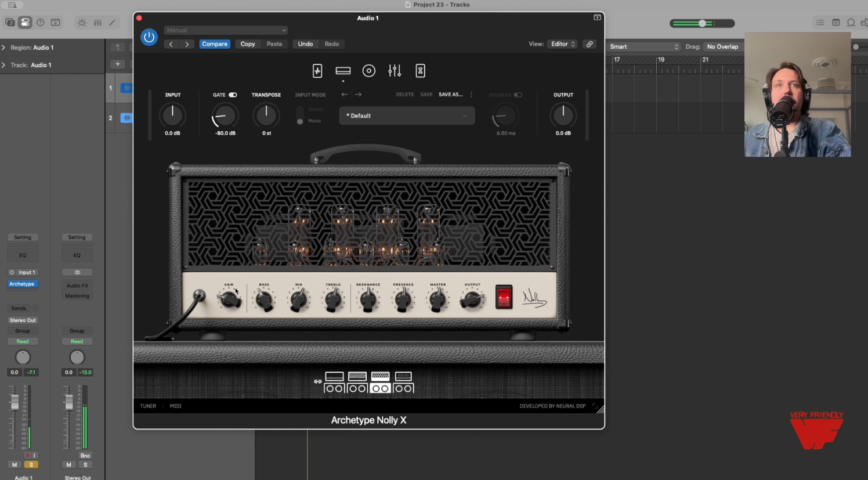Open the TUNER tab
868x480 pixels.
pyautogui.click(x=148, y=406)
